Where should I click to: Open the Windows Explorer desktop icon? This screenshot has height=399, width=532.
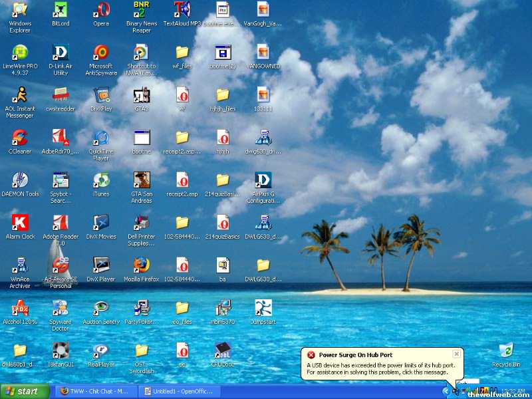pos(20,10)
